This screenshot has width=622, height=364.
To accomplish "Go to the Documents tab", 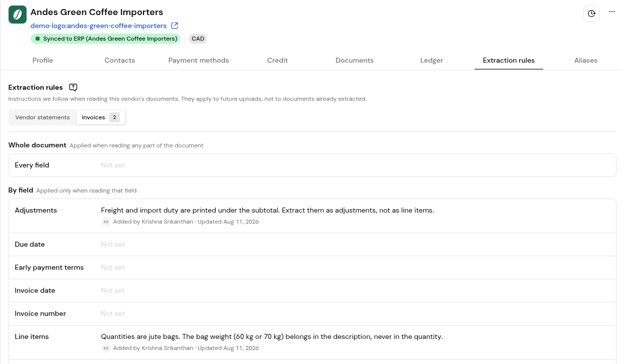I will click(x=355, y=60).
